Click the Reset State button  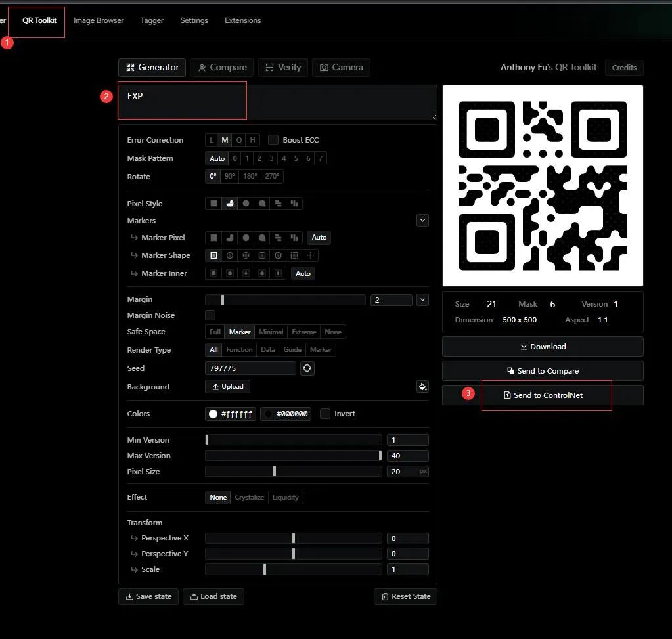405,596
